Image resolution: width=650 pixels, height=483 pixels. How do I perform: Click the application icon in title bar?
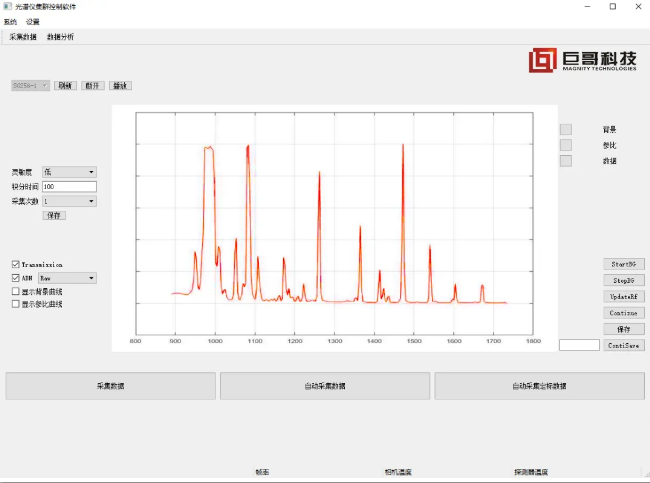tap(7, 7)
